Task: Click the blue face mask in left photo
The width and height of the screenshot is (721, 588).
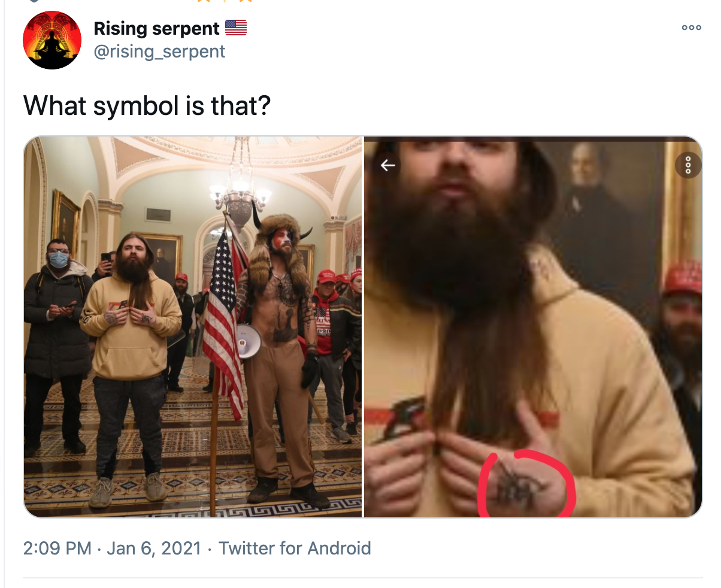Action: click(x=59, y=259)
